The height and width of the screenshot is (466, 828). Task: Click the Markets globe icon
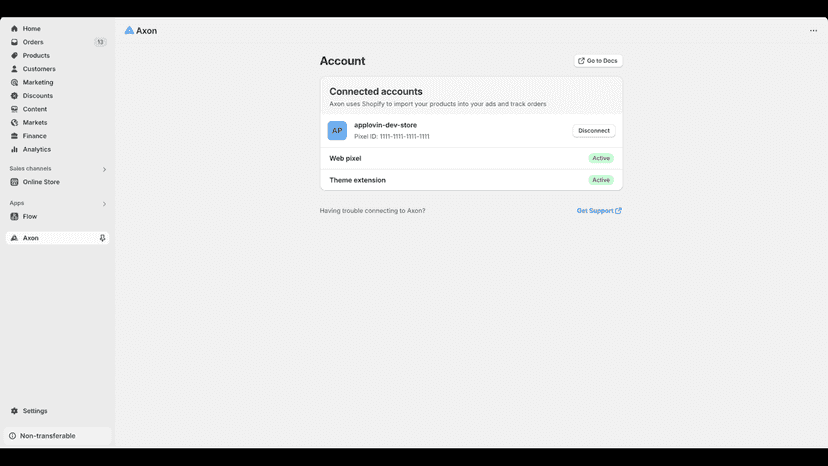click(14, 123)
